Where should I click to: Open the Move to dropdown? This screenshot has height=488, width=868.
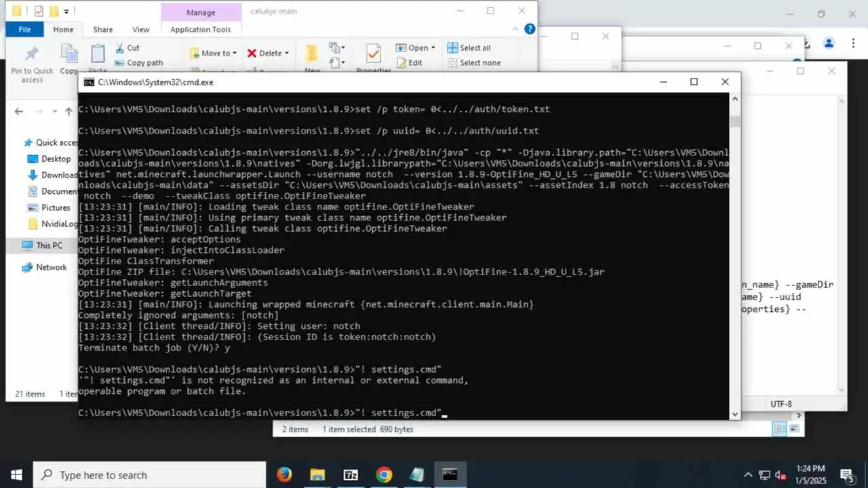[214, 53]
